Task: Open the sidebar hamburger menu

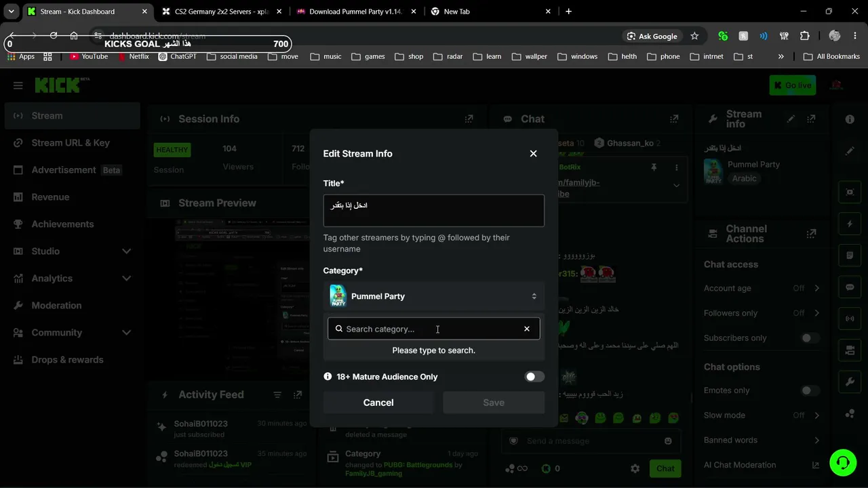Action: coord(18,85)
